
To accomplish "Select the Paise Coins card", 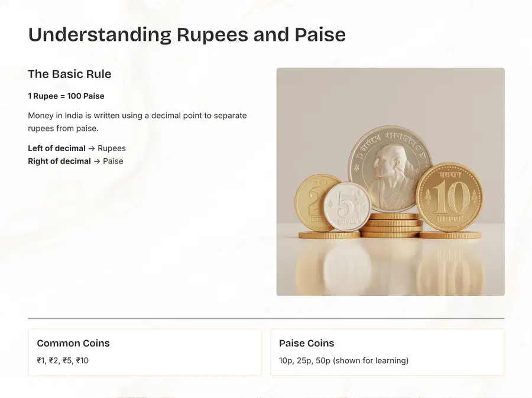I will [387, 352].
